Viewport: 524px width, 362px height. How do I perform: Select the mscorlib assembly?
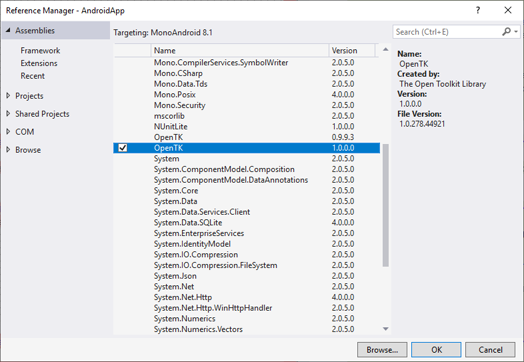(246, 116)
